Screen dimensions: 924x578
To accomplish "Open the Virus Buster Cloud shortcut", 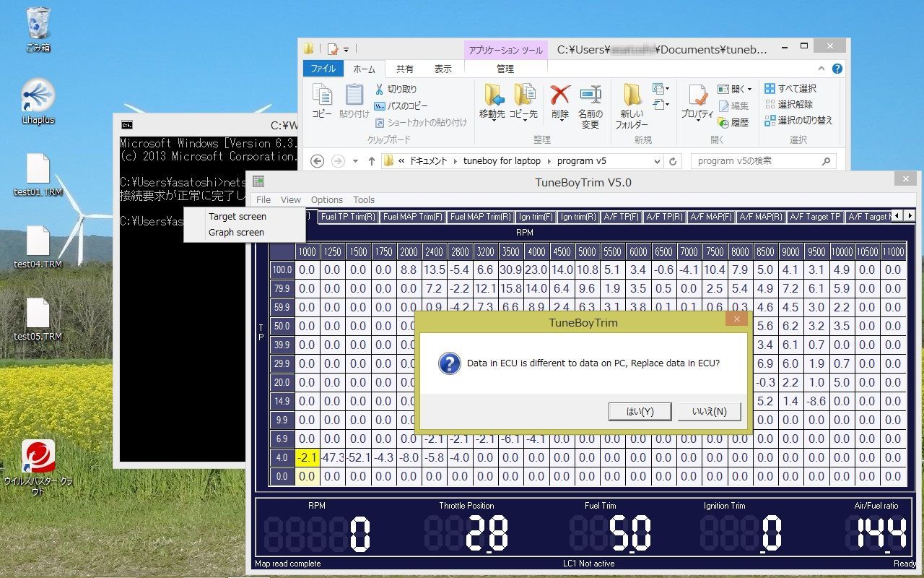I will [38, 467].
